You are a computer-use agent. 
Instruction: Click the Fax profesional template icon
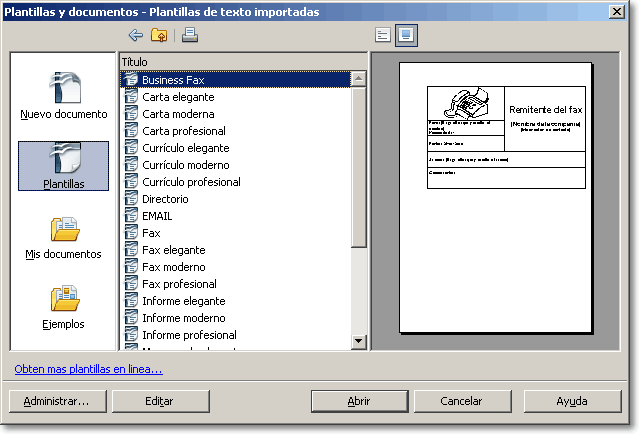point(131,284)
